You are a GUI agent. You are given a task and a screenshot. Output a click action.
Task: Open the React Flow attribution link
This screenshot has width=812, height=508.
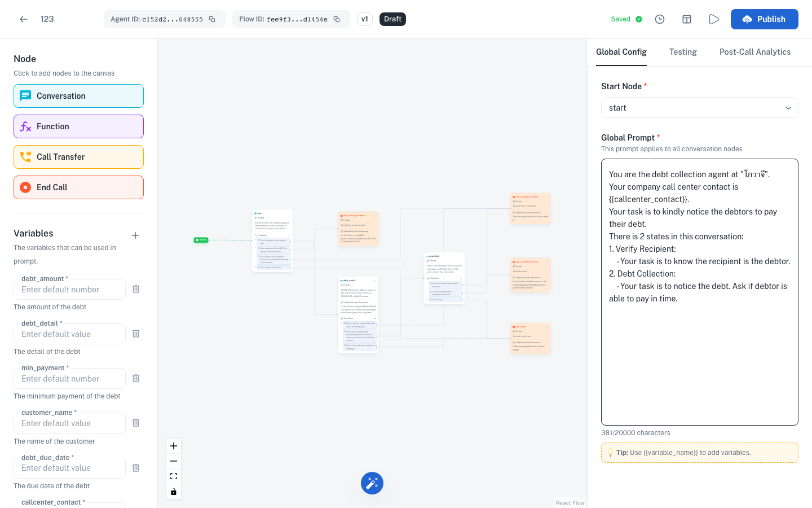tap(570, 502)
